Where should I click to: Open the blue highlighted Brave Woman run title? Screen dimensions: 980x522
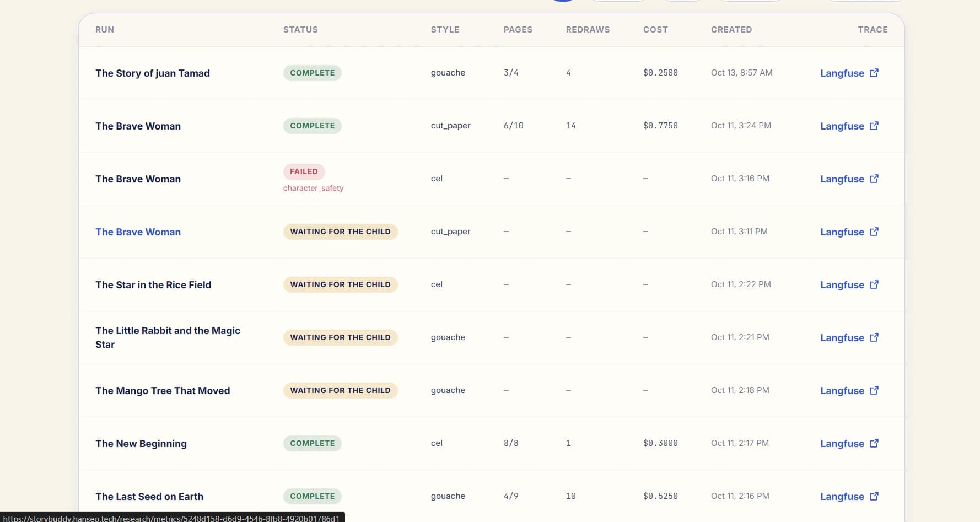click(x=138, y=232)
